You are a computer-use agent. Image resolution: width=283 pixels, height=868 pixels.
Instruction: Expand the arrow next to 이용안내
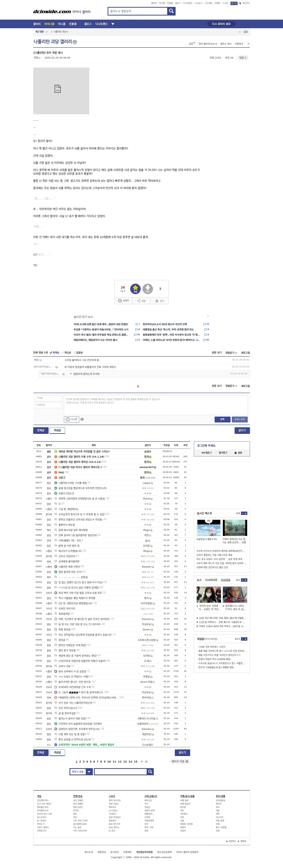tap(248, 44)
